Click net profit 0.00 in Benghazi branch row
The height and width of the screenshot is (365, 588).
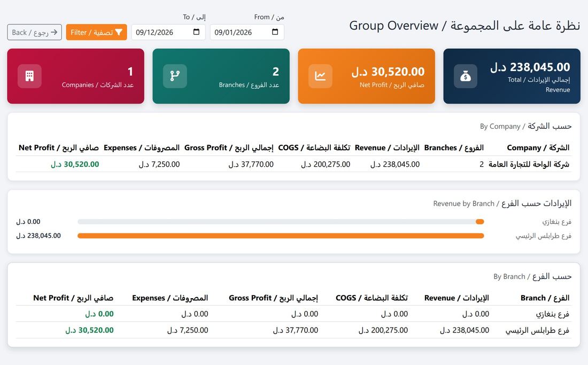[99, 314]
